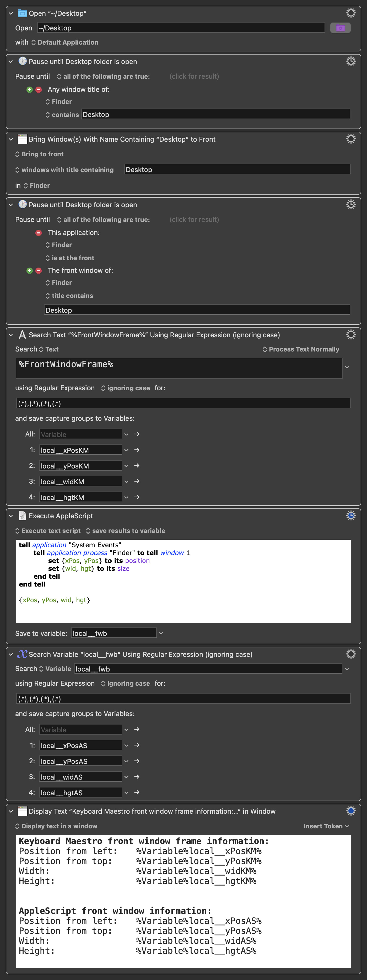The height and width of the screenshot is (980, 367).
Task: Open Finder application popup under This application
Action: pos(58,245)
